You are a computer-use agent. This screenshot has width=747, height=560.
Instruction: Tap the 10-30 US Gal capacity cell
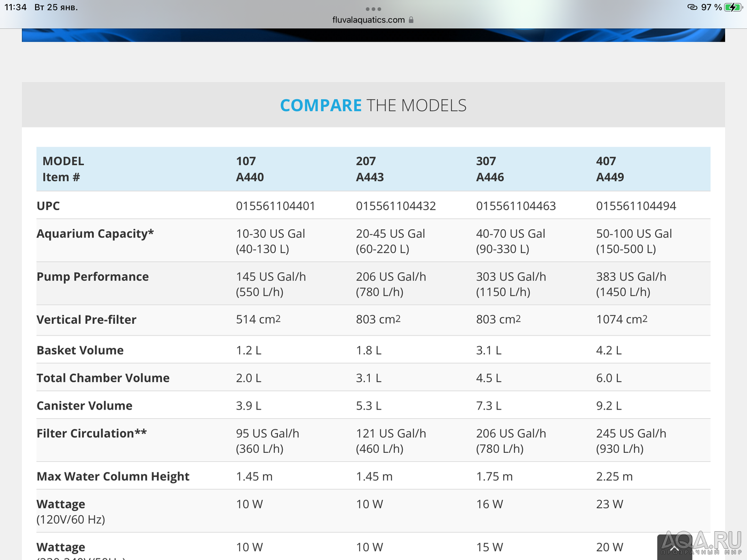271,241
